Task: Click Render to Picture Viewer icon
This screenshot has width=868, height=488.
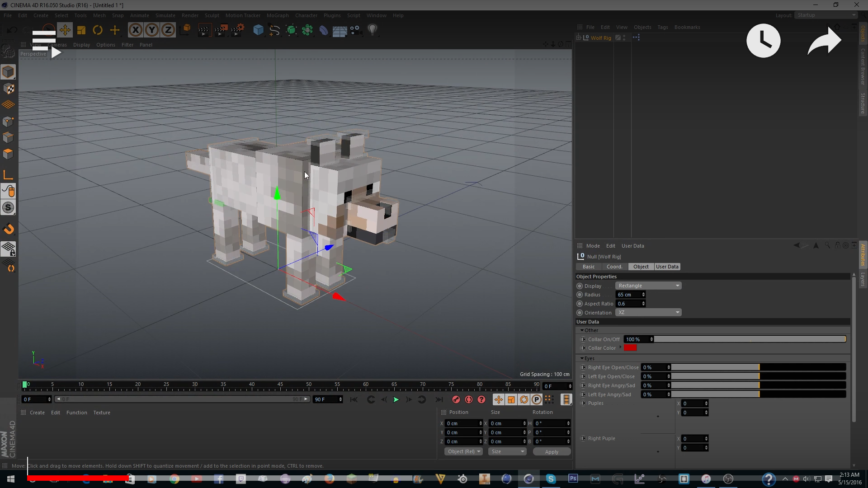Action: point(221,30)
